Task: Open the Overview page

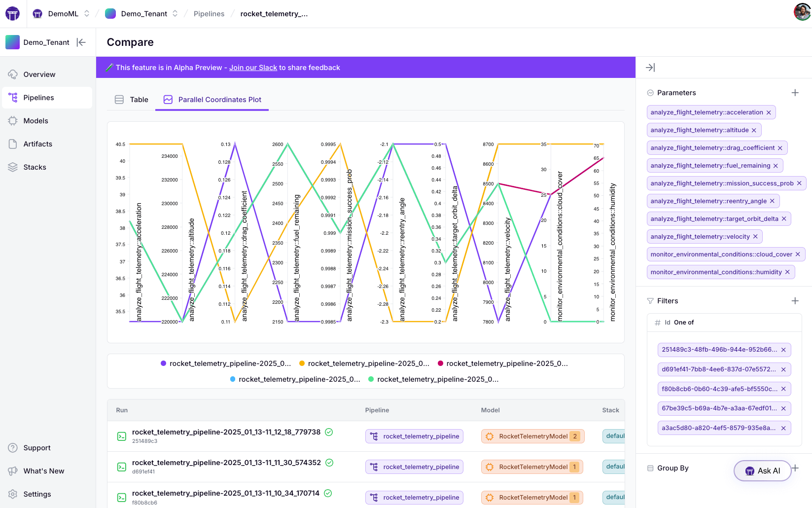Action: click(38, 74)
